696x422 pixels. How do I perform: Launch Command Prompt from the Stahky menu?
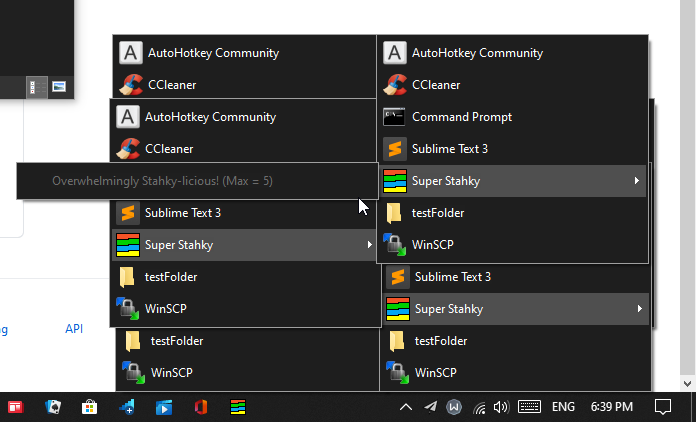tap(513, 117)
